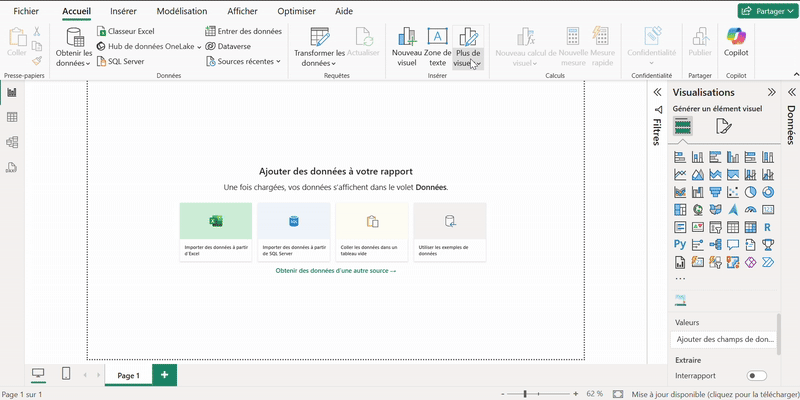This screenshot has height=400, width=800.
Task: Pick the 123 card visual
Action: click(767, 209)
